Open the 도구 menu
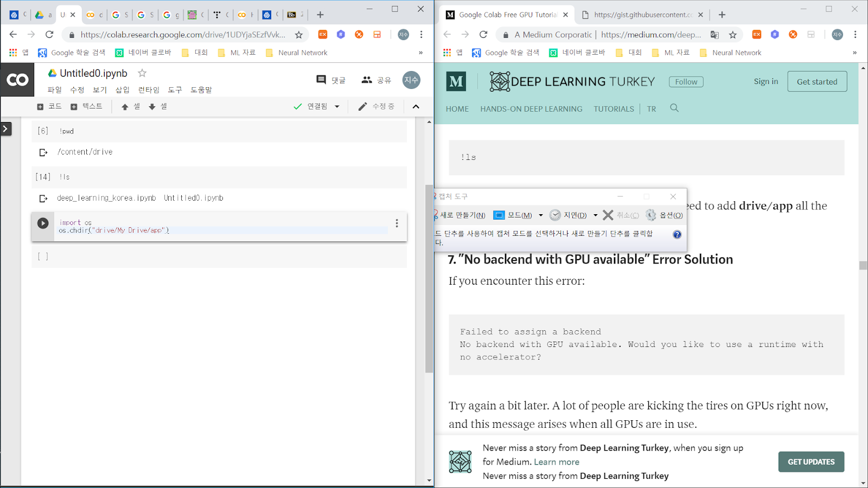This screenshot has height=488, width=868. pyautogui.click(x=175, y=90)
